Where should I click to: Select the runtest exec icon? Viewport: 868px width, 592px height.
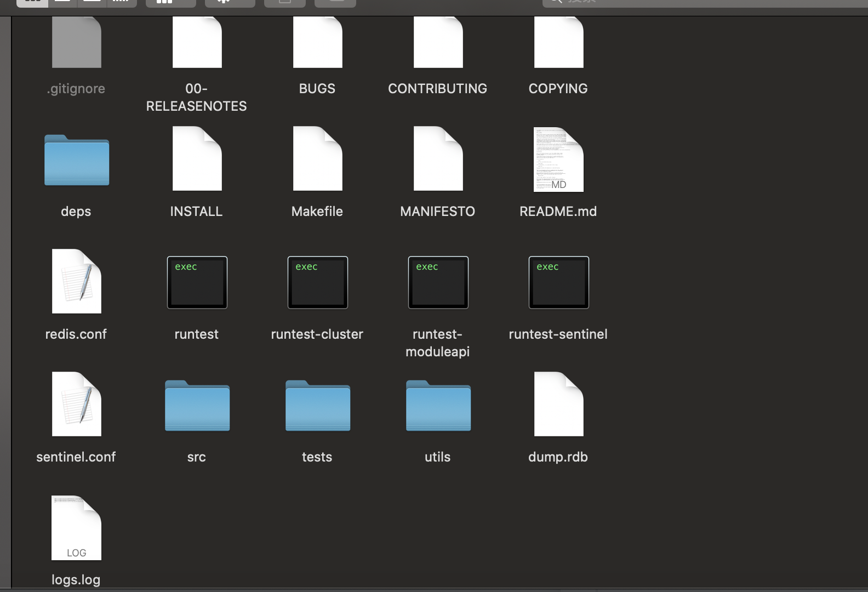point(197,282)
